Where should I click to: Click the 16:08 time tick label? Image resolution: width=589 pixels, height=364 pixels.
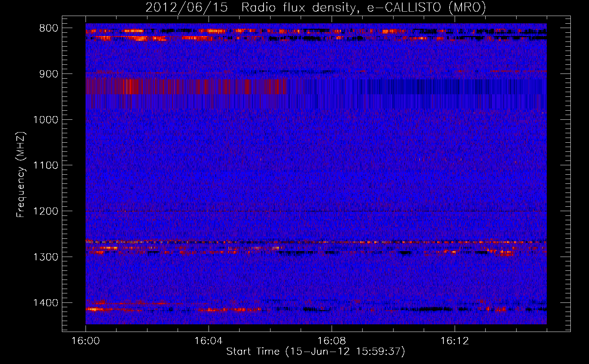pyautogui.click(x=332, y=341)
